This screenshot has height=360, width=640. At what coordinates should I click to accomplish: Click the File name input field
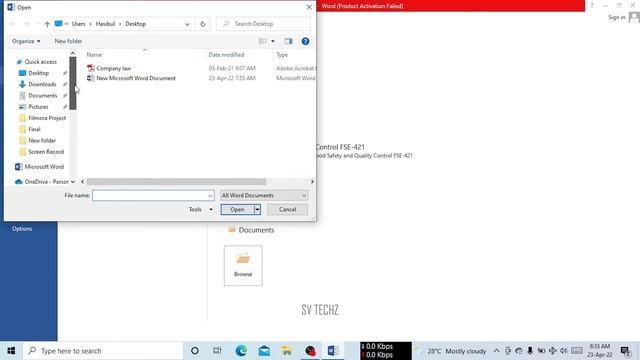point(153,196)
